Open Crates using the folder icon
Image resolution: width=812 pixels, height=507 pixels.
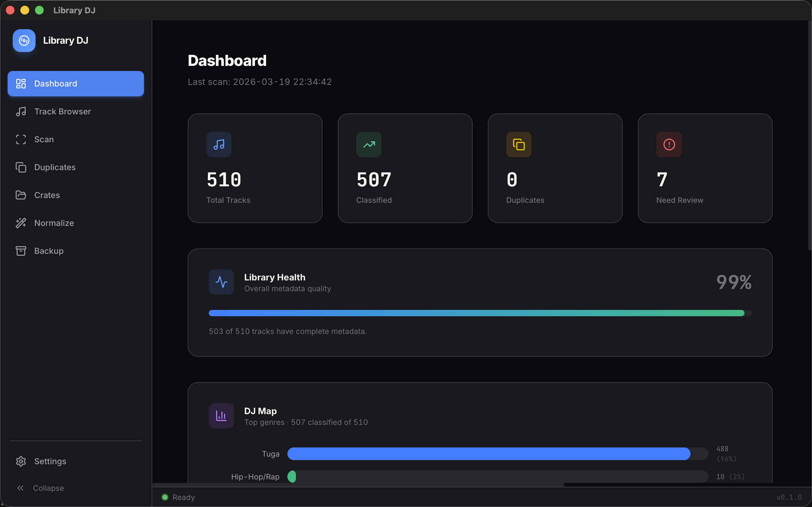tap(21, 195)
